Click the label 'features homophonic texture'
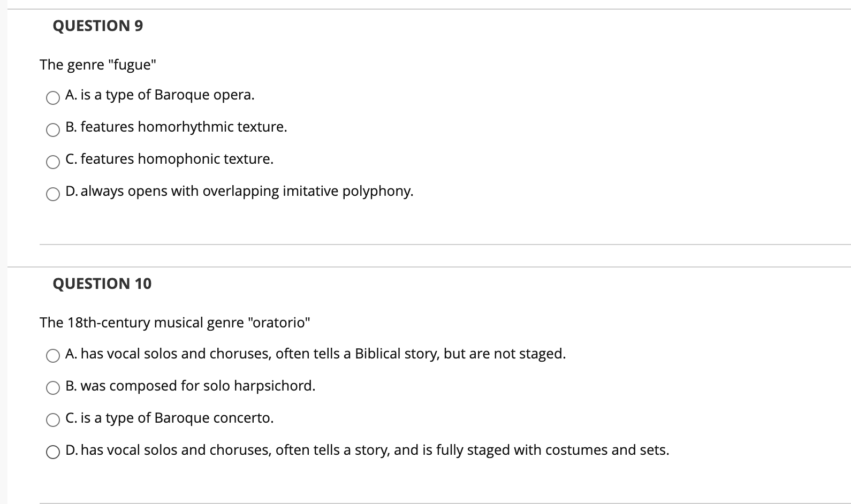 coord(177,159)
